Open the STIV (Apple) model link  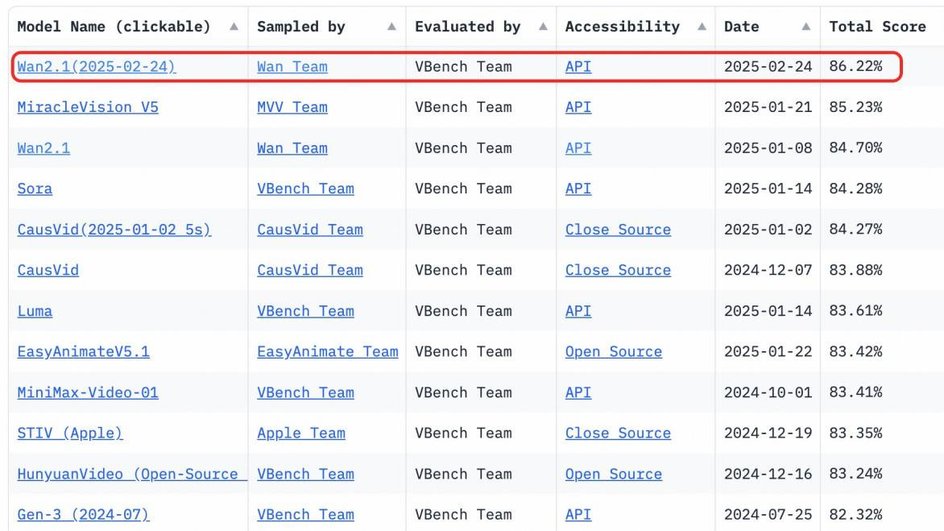70,433
